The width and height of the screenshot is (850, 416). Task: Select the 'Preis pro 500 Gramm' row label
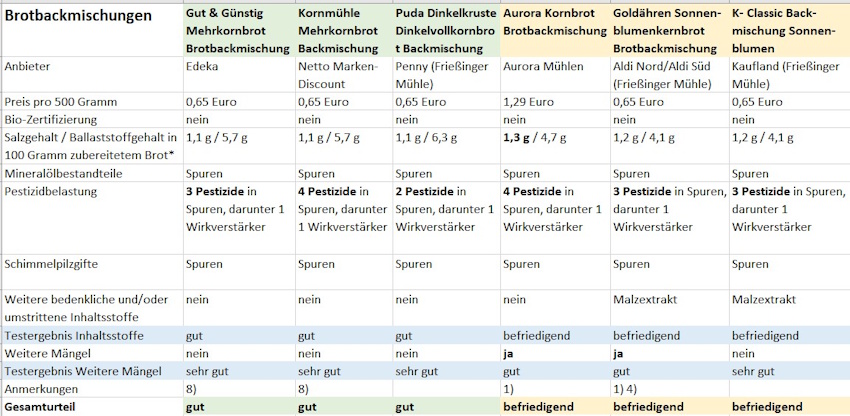coord(62,101)
